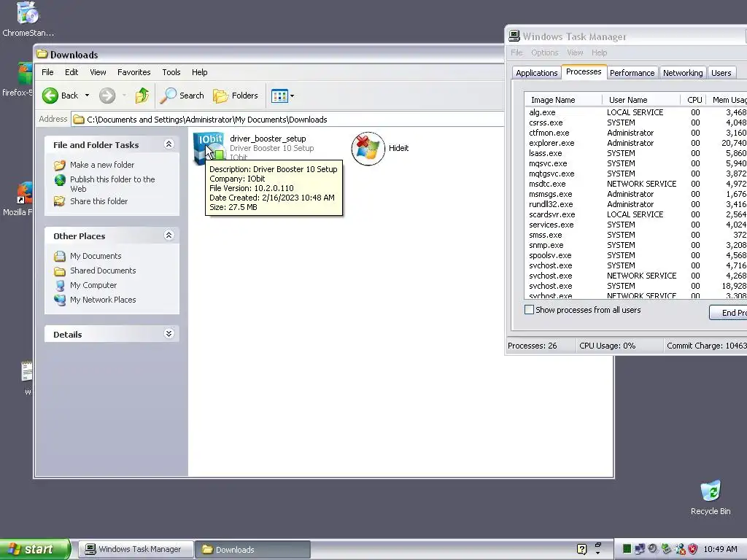
Task: Click the taskbar clock showing 10:49 AM
Action: pos(720,549)
